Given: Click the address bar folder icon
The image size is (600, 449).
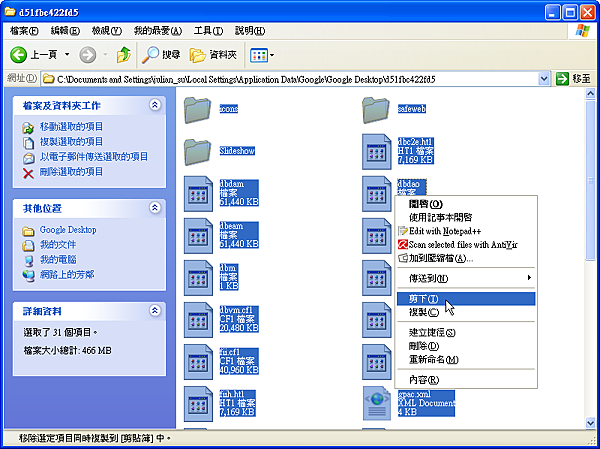Looking at the screenshot, I should [x=48, y=79].
